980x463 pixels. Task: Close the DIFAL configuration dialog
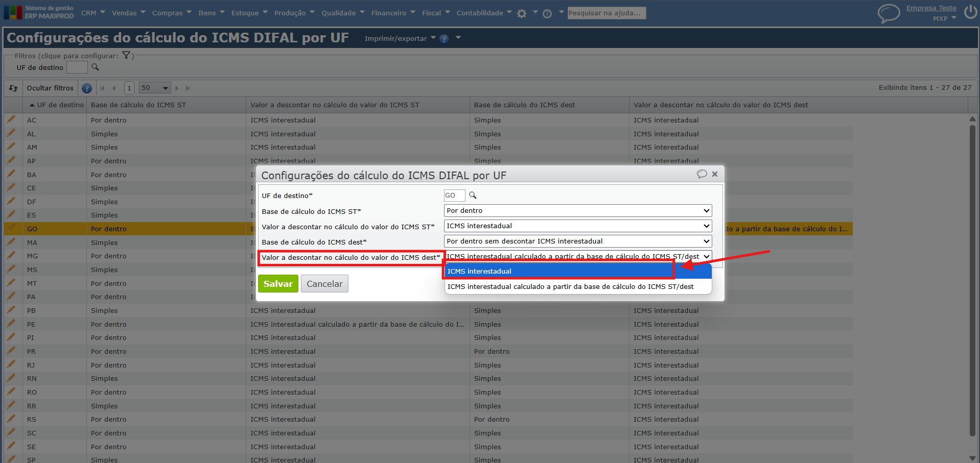[x=715, y=174]
